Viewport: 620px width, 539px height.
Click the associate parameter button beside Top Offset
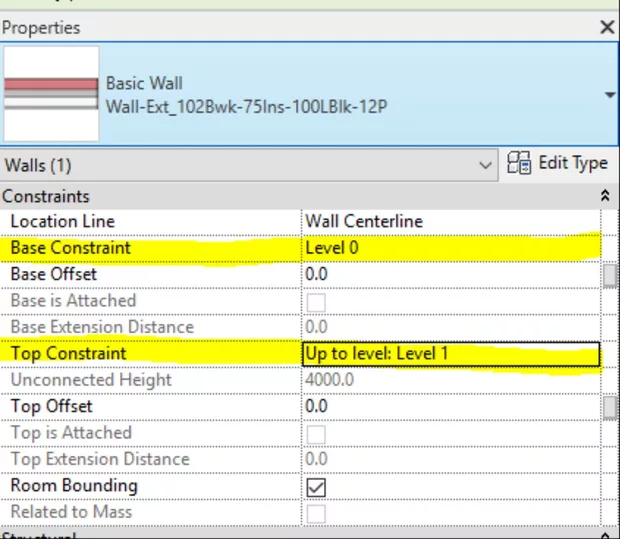coord(609,407)
